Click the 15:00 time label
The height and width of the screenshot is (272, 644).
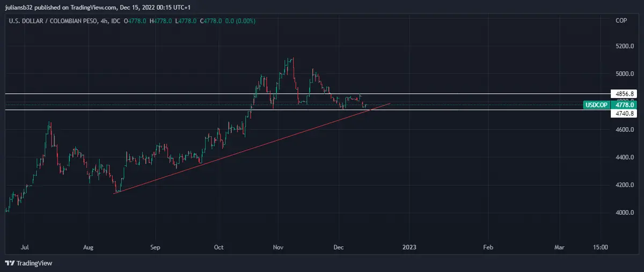coord(600,247)
